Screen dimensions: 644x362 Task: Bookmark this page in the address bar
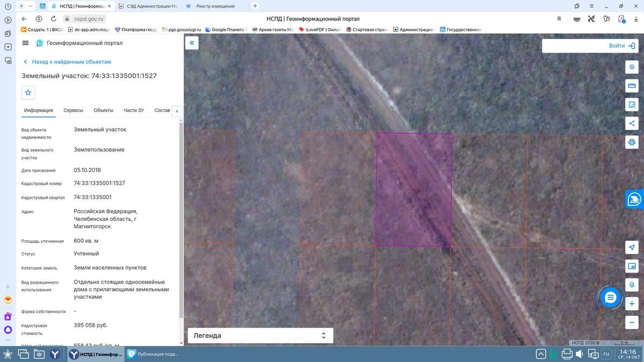pos(559,19)
